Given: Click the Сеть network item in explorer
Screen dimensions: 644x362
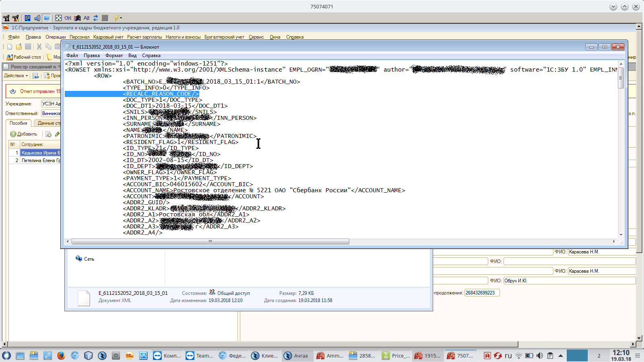Looking at the screenshot, I should click(85, 259).
